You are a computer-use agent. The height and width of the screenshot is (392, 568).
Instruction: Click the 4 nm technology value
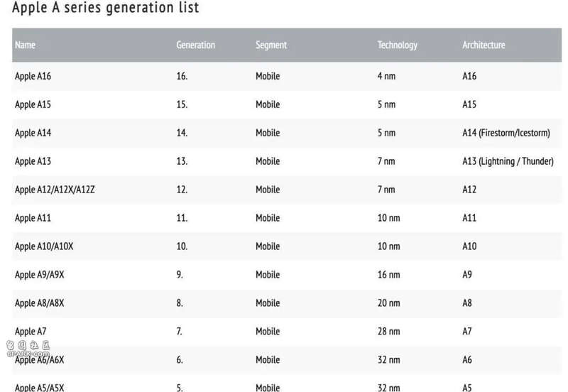[386, 76]
